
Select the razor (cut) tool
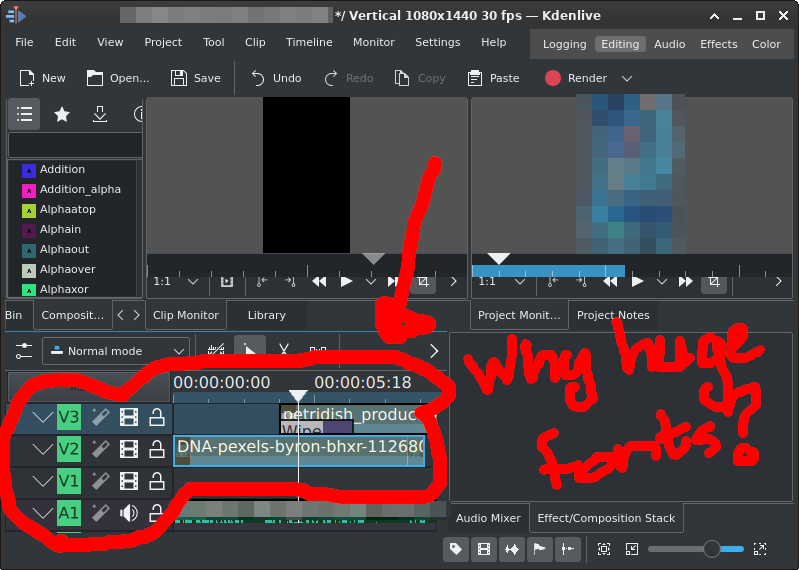click(x=284, y=350)
